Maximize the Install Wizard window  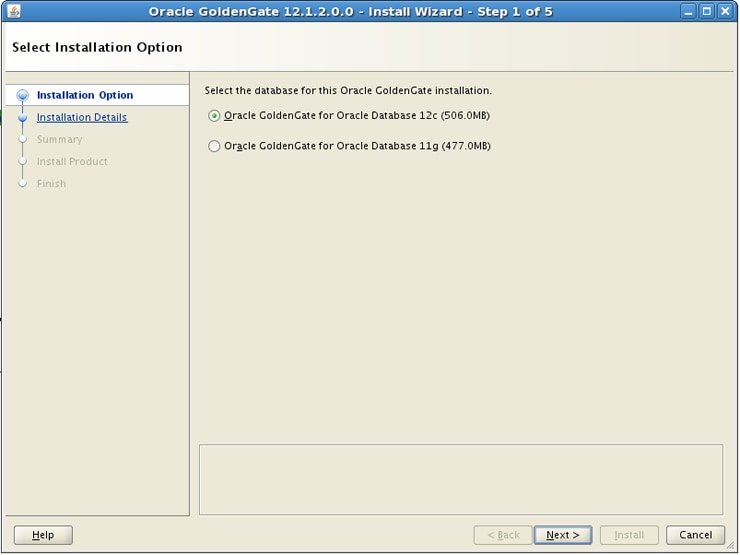(706, 11)
